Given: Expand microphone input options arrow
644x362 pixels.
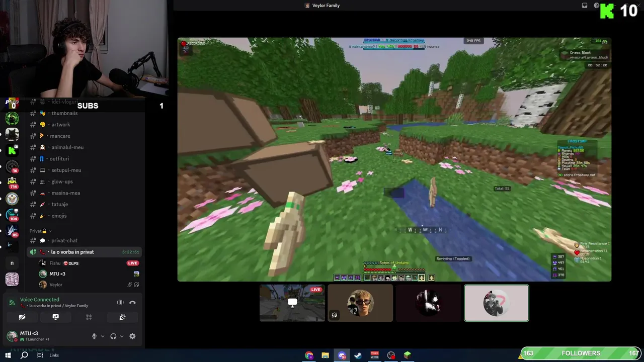Looking at the screenshot, I should pyautogui.click(x=103, y=336).
